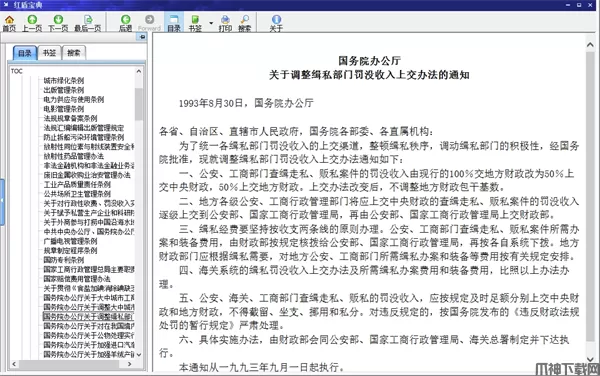600x376 pixels.
Task: Open the dropdown arrow beside 书签
Action: [x=211, y=23]
